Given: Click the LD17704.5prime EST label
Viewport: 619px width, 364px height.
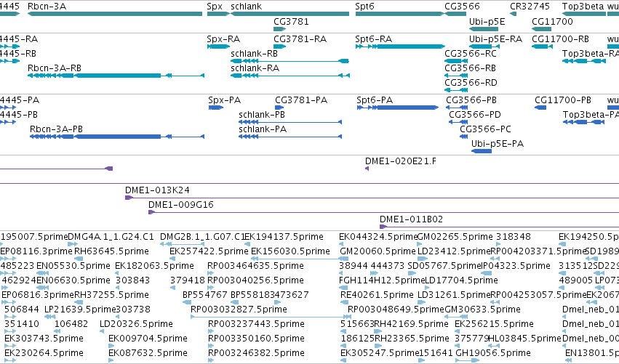Looking at the screenshot, I should 461,280.
